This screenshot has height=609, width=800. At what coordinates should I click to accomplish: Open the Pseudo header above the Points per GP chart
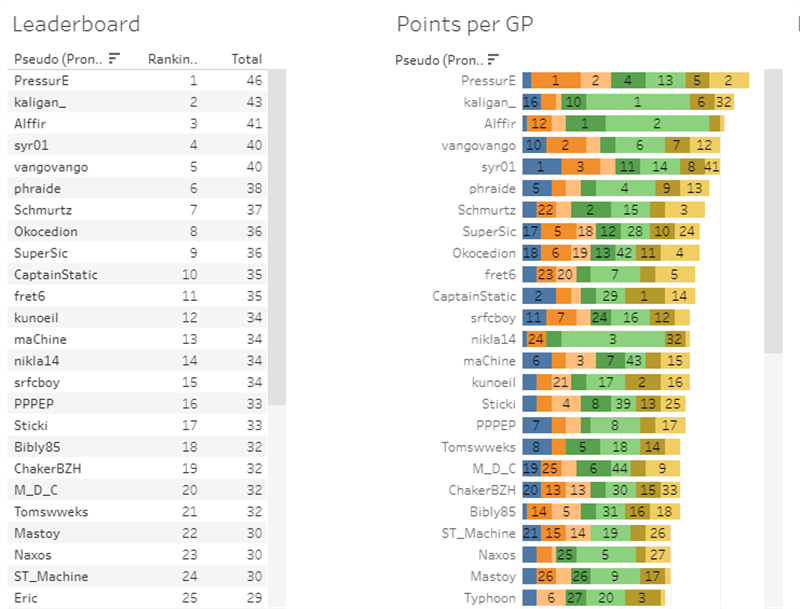(x=440, y=59)
